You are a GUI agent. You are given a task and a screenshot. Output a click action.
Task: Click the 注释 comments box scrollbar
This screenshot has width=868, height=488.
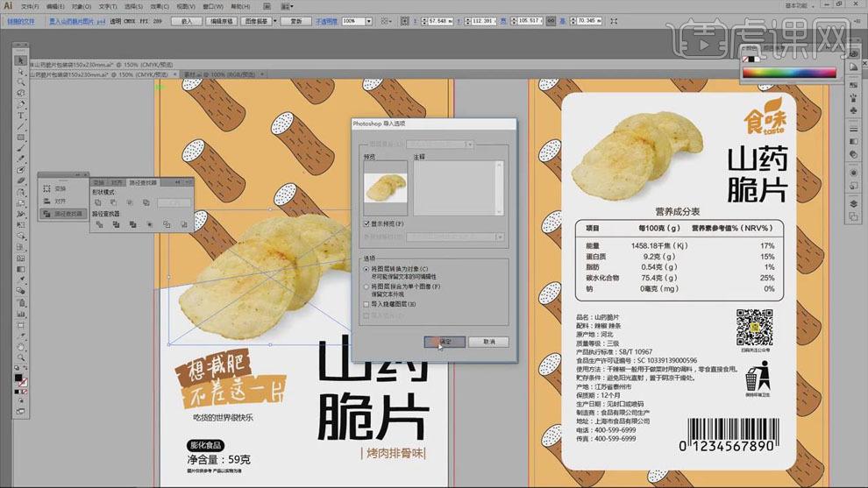[x=500, y=188]
